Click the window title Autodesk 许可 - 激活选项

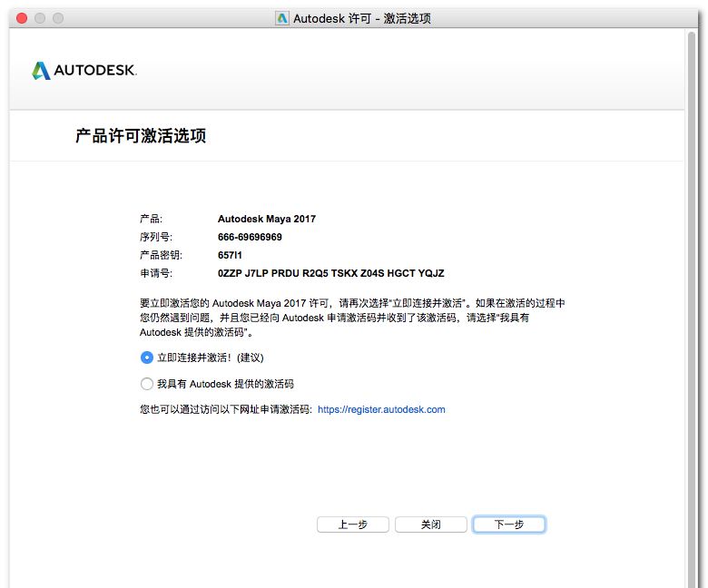pos(362,18)
